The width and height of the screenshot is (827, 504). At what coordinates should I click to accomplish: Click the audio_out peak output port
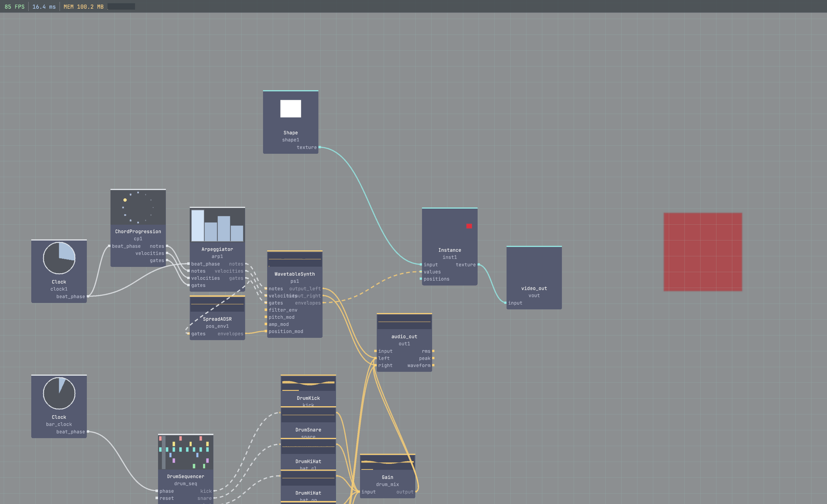pyautogui.click(x=433, y=358)
